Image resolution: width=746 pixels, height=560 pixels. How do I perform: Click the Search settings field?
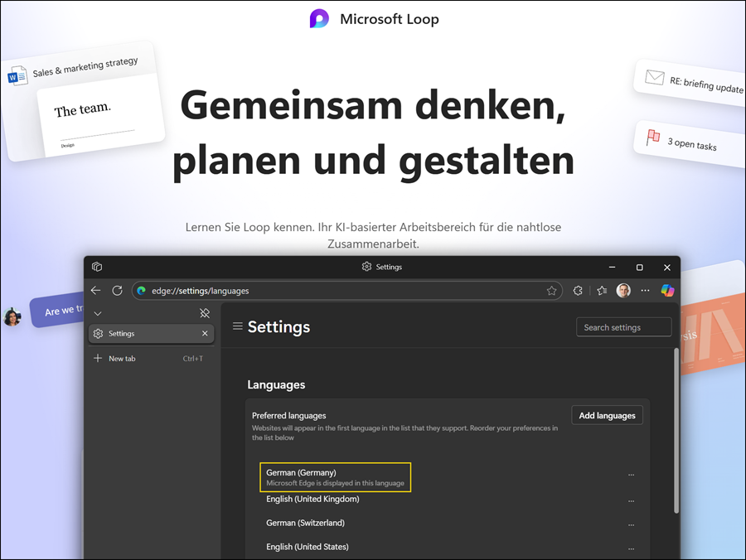pyautogui.click(x=623, y=326)
